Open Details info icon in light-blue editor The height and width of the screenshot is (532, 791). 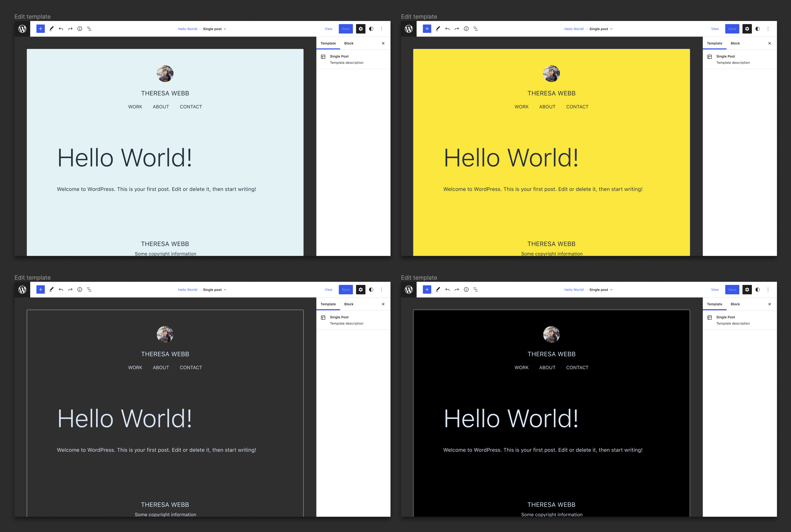pos(80,29)
